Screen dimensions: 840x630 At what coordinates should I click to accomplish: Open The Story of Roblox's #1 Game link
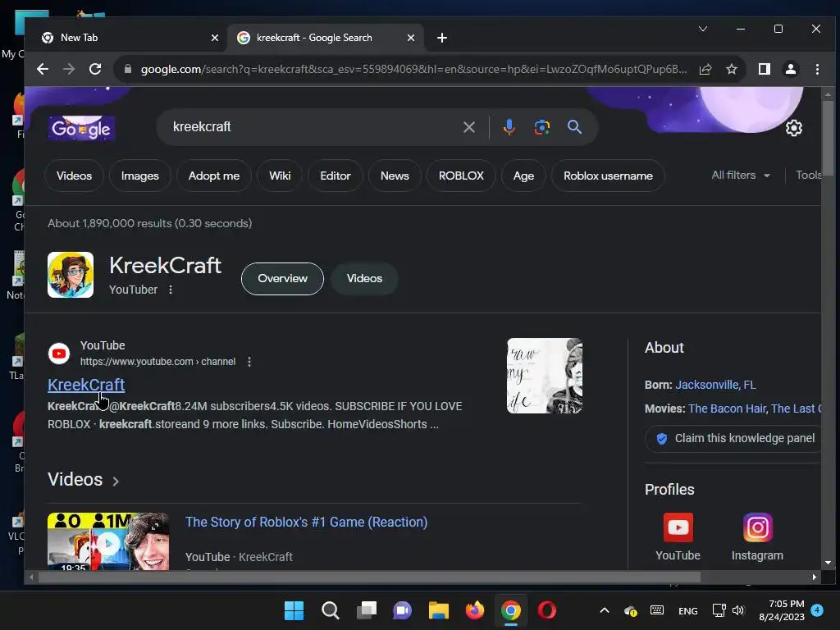point(307,522)
